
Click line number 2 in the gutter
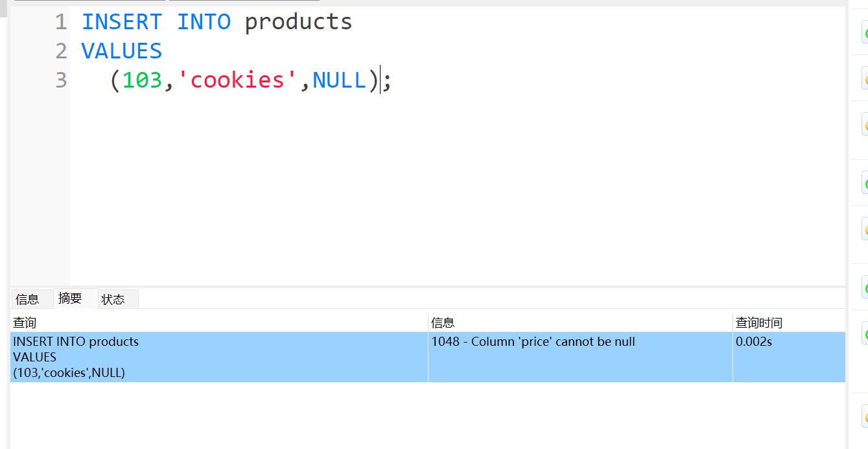[61, 51]
